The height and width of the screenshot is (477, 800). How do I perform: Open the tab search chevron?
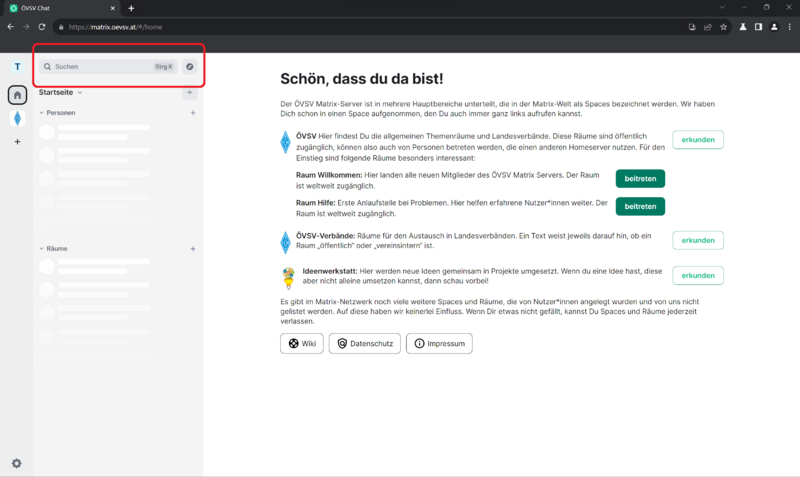pyautogui.click(x=722, y=8)
